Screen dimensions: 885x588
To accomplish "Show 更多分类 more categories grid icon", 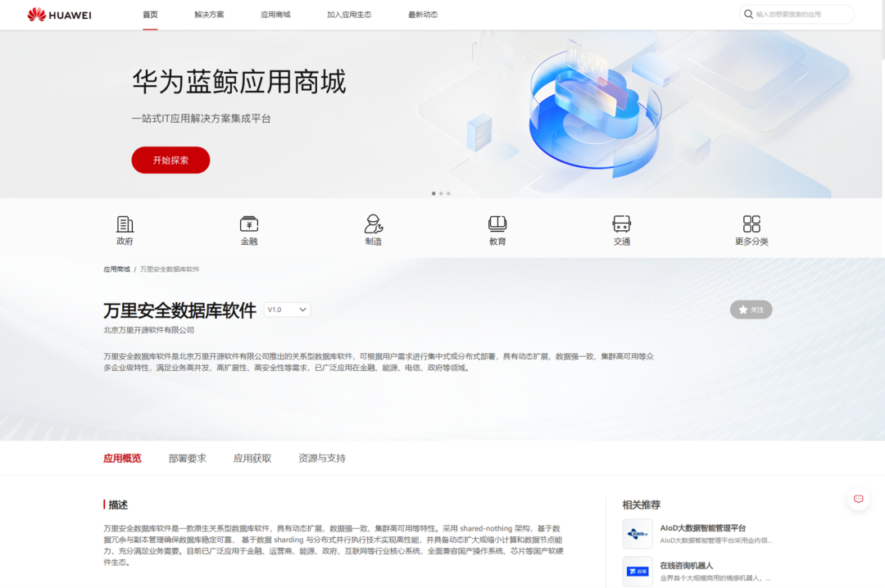I will [751, 224].
